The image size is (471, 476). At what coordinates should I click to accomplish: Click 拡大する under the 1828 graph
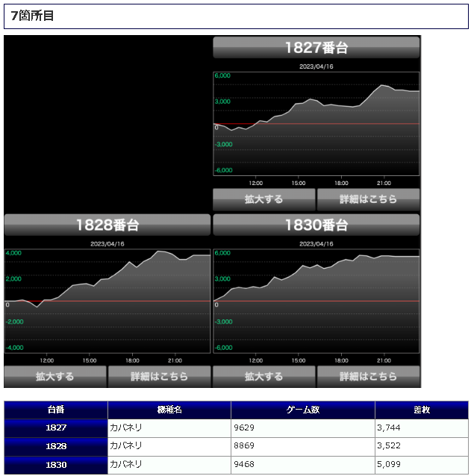(55, 377)
